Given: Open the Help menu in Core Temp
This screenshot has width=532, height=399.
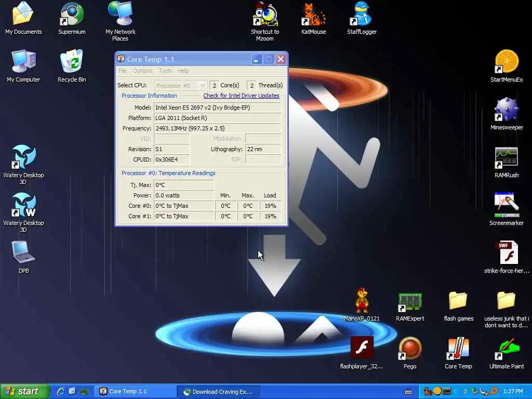Looking at the screenshot, I should [183, 71].
